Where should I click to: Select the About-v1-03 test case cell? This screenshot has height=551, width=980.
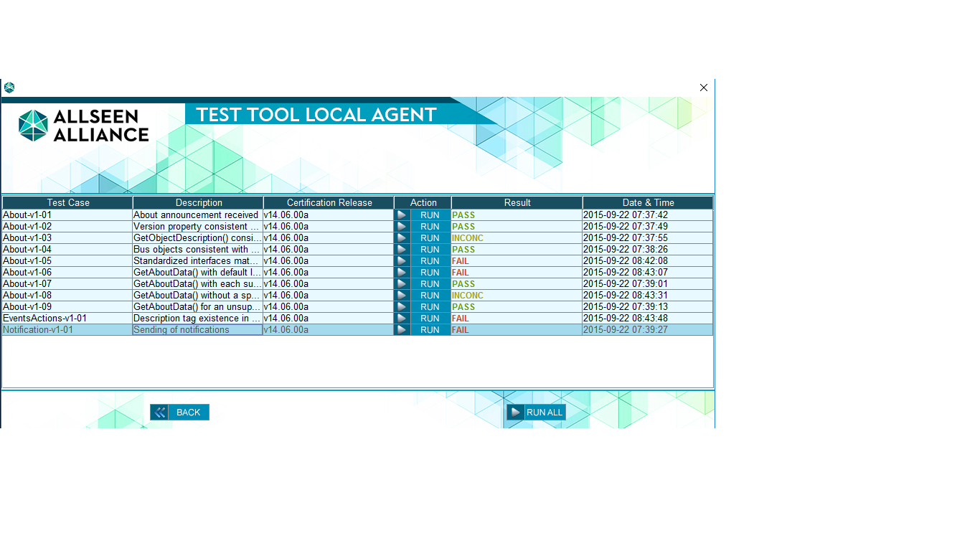[x=67, y=237]
